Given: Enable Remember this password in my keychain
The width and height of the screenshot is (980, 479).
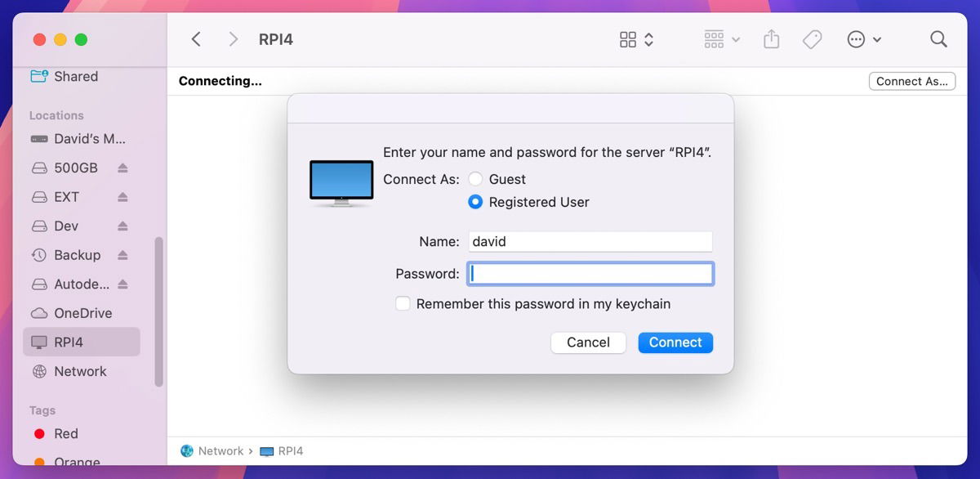Looking at the screenshot, I should 403,304.
